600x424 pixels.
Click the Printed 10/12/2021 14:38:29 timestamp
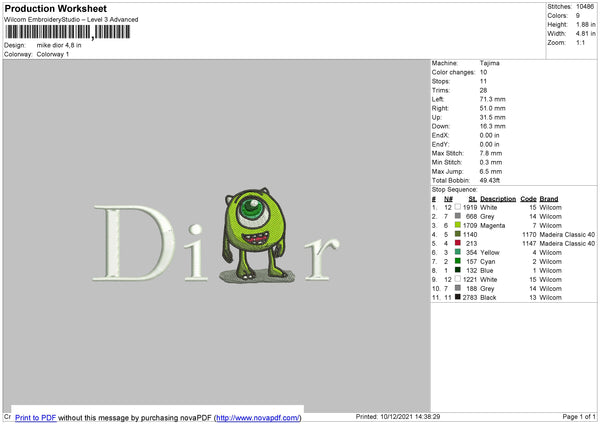pyautogui.click(x=398, y=416)
